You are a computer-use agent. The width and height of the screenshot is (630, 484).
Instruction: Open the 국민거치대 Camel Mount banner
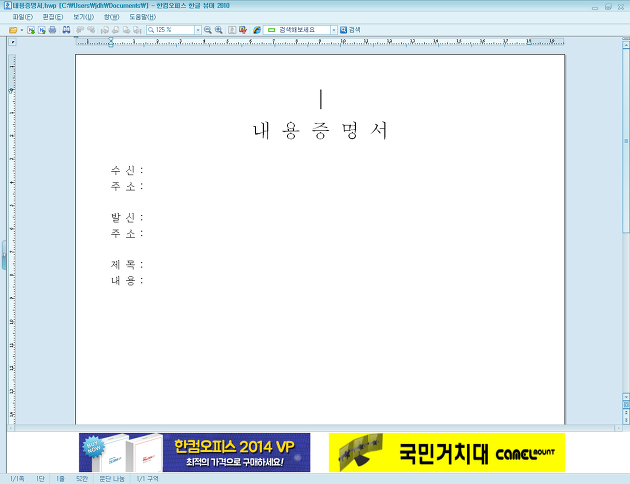[447, 452]
